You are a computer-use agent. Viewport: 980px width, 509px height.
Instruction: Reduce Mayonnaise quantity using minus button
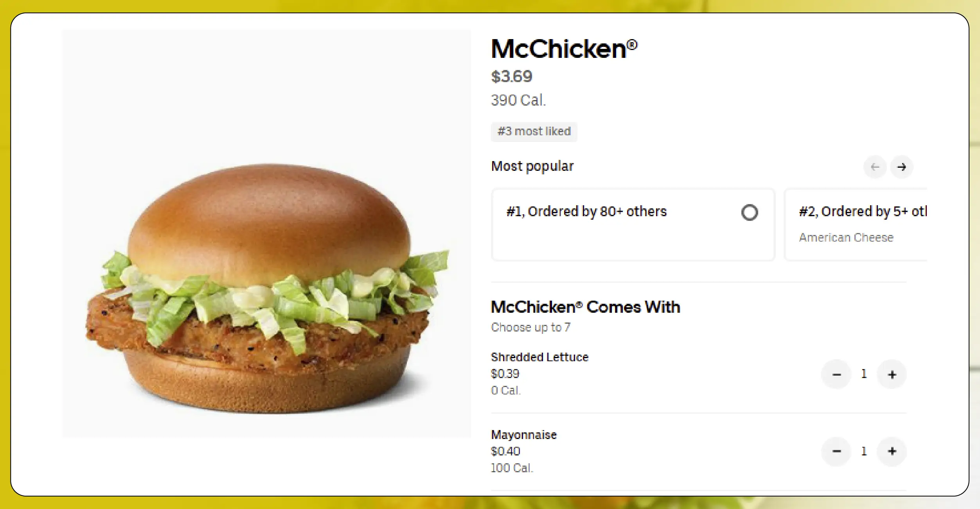836,451
